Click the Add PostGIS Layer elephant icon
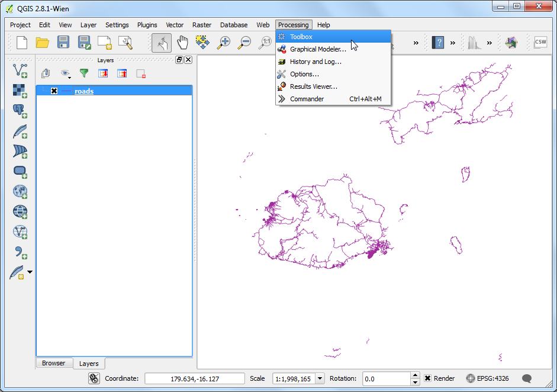The width and height of the screenshot is (557, 392). pyautogui.click(x=20, y=111)
